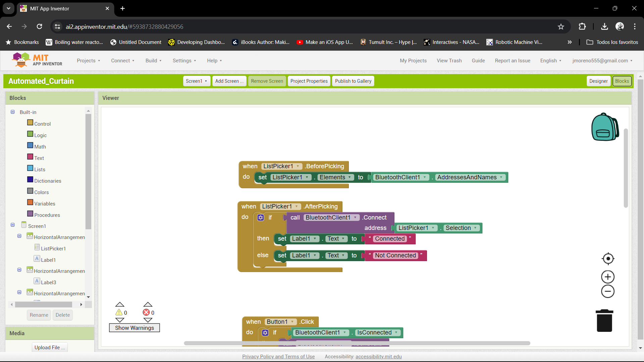Click the trash can in the viewer
Viewport: 644px width, 362px height.
604,320
